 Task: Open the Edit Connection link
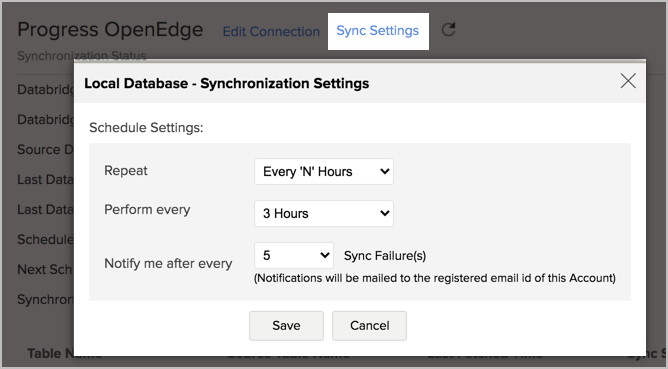271,32
